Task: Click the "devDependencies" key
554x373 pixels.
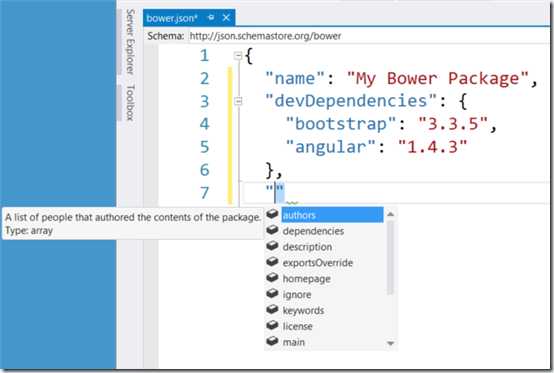Action: (351, 101)
